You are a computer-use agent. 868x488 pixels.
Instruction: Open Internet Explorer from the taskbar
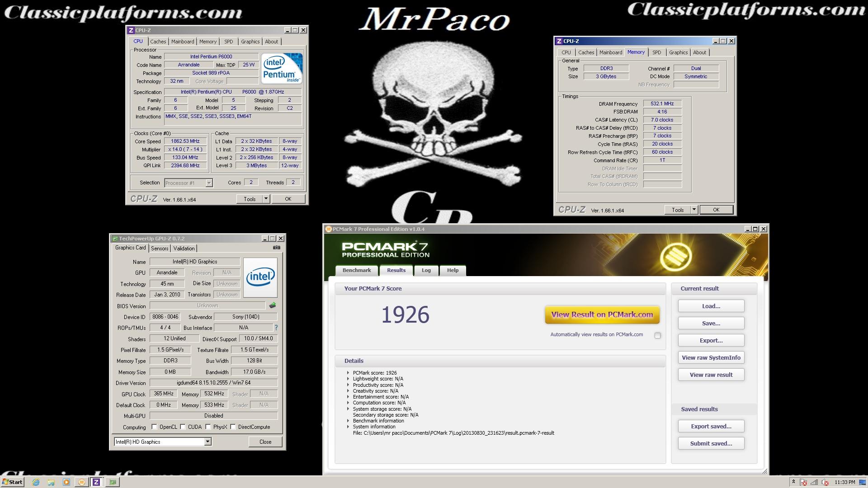pos(36,482)
